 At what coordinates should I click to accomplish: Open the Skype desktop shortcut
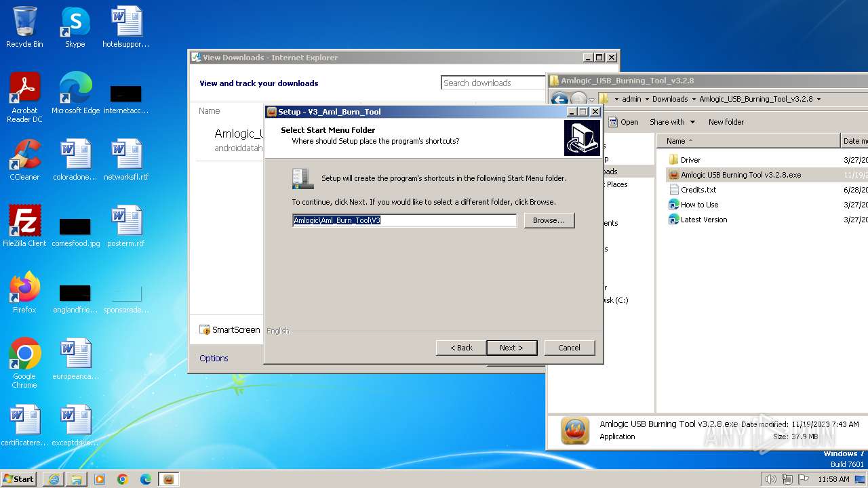[75, 27]
